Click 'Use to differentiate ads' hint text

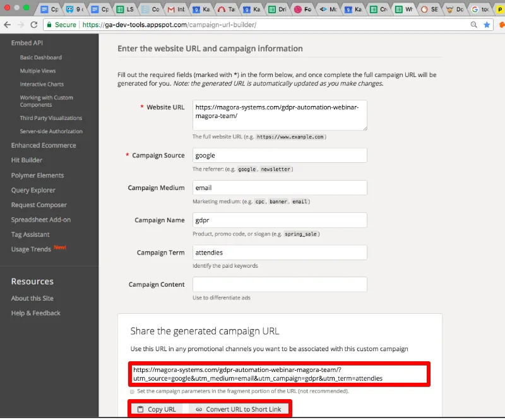click(x=222, y=298)
